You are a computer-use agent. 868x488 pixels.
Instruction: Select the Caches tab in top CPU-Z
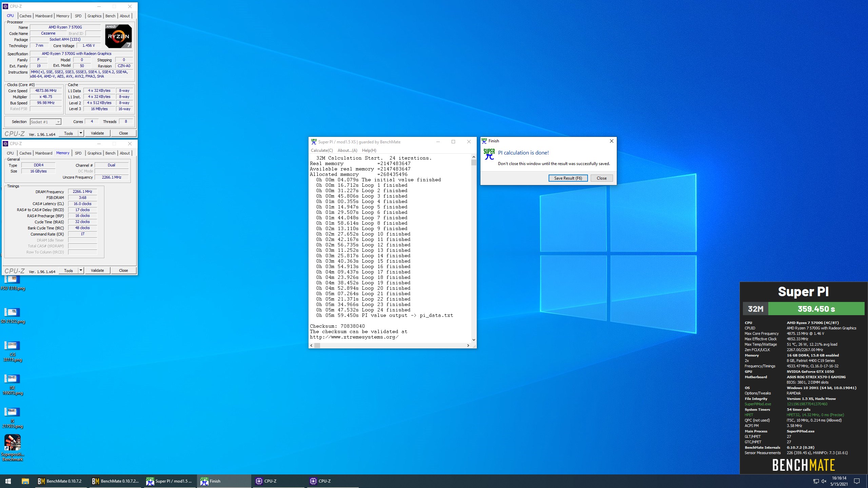(x=25, y=16)
